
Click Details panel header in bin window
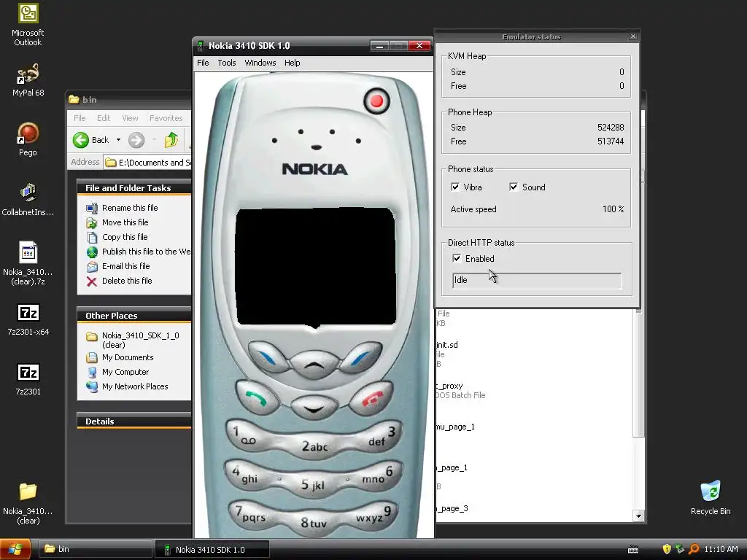tap(134, 421)
